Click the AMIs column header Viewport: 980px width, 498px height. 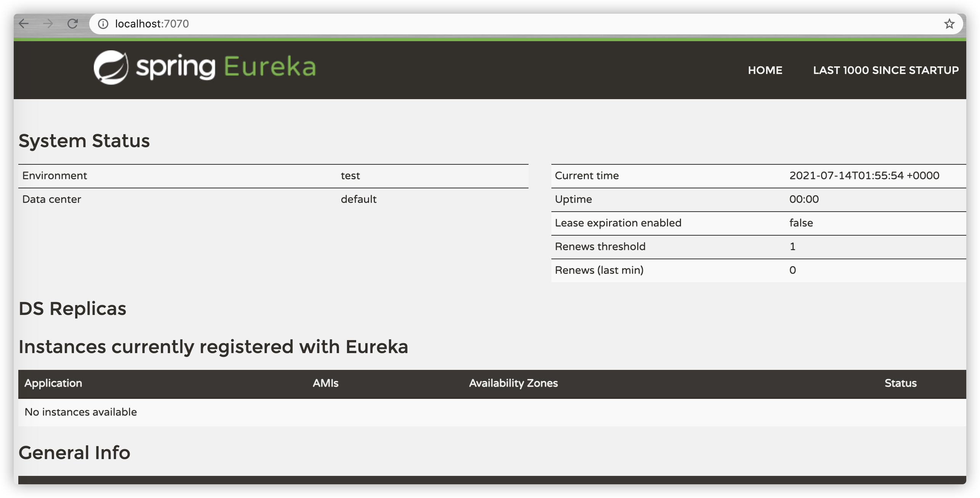pyautogui.click(x=326, y=383)
